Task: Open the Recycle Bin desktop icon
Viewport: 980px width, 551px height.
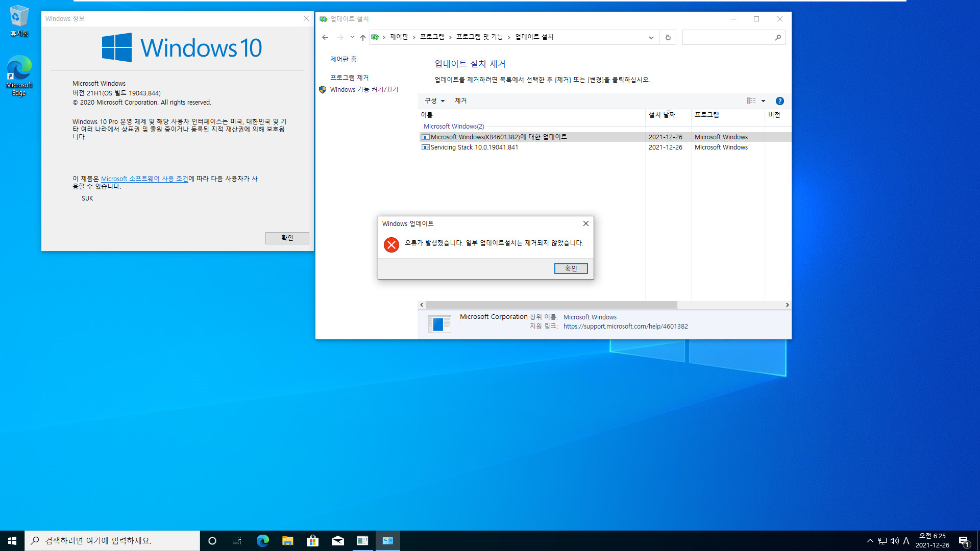Action: click(19, 21)
